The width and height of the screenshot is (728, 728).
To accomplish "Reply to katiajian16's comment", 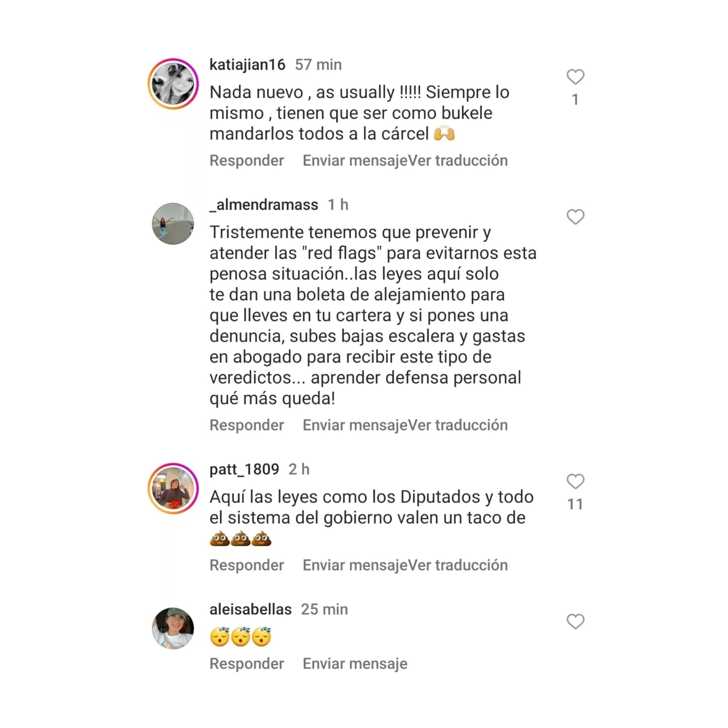I will pos(247,160).
